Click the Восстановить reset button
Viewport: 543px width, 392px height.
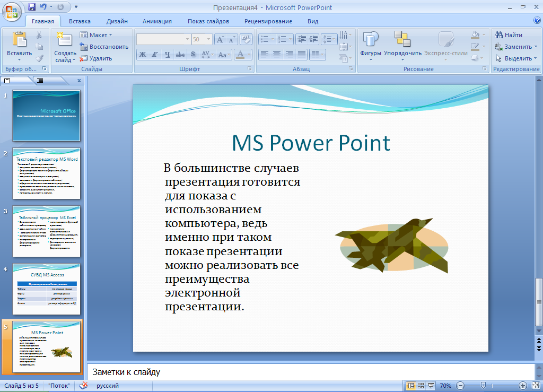click(104, 47)
